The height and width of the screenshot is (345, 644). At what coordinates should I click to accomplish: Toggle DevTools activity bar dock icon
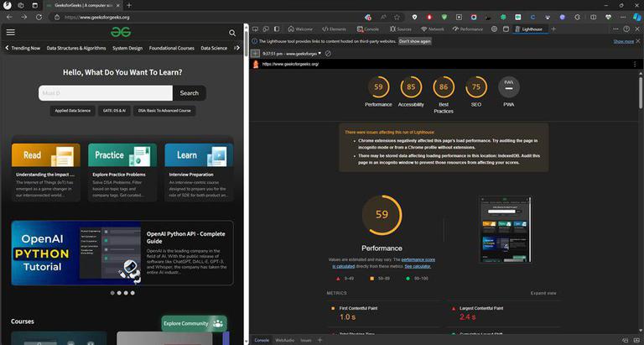[277, 29]
